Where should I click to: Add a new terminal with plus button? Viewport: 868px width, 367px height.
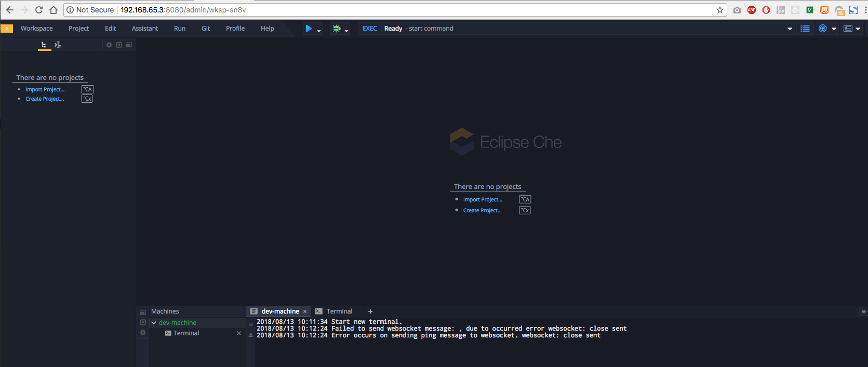(x=370, y=311)
